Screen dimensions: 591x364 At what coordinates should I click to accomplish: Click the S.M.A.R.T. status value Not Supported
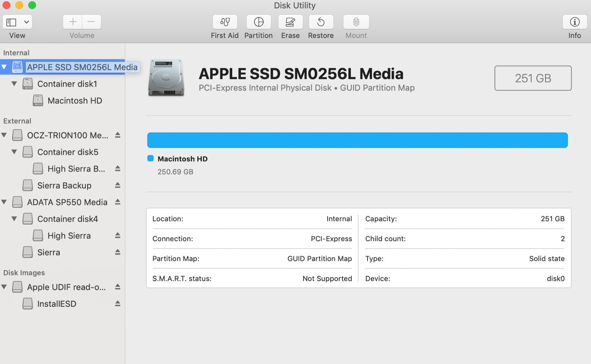[x=327, y=278]
